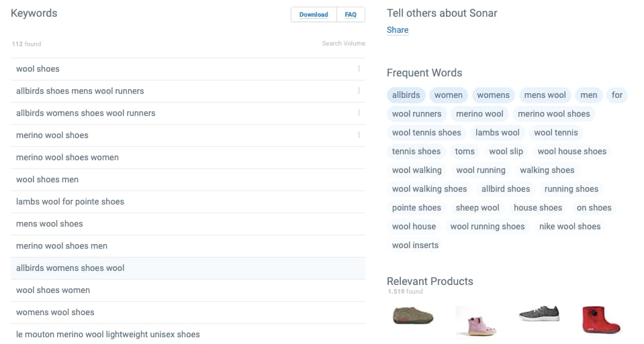The width and height of the screenshot is (644, 344).
Task: Select the 'mens wool' word tag
Action: (x=545, y=95)
